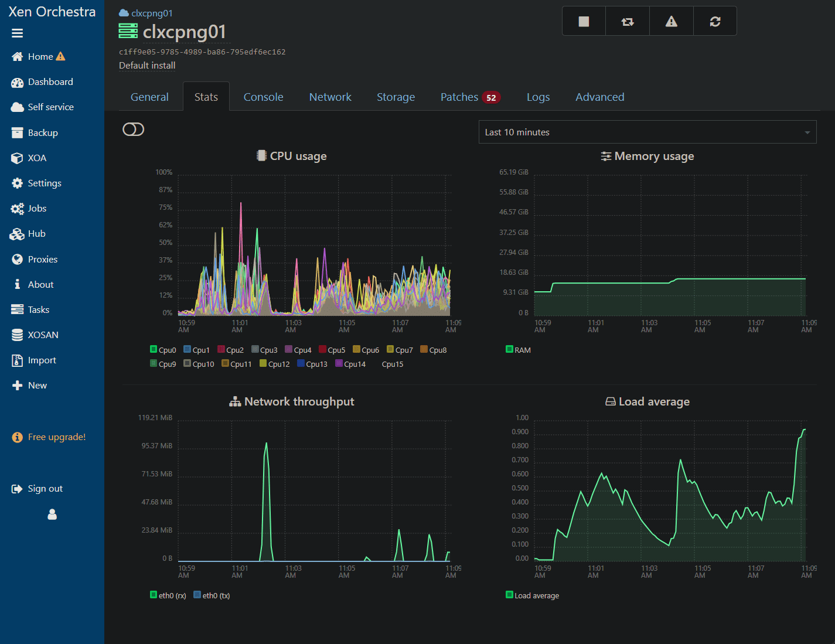Click the clxcpng01 pool breadcrumb link
This screenshot has width=835, height=644.
point(152,13)
